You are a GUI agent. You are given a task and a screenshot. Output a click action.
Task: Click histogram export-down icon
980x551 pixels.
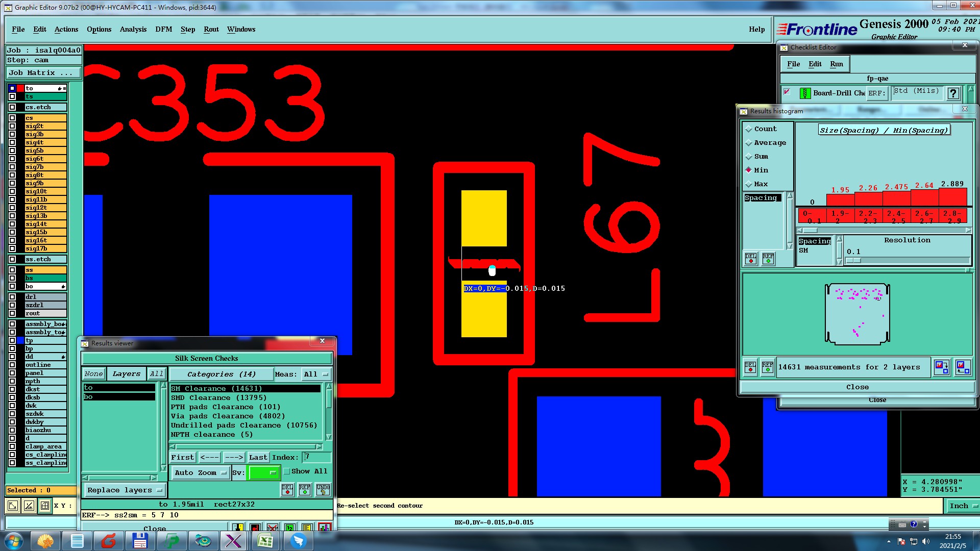coord(941,367)
